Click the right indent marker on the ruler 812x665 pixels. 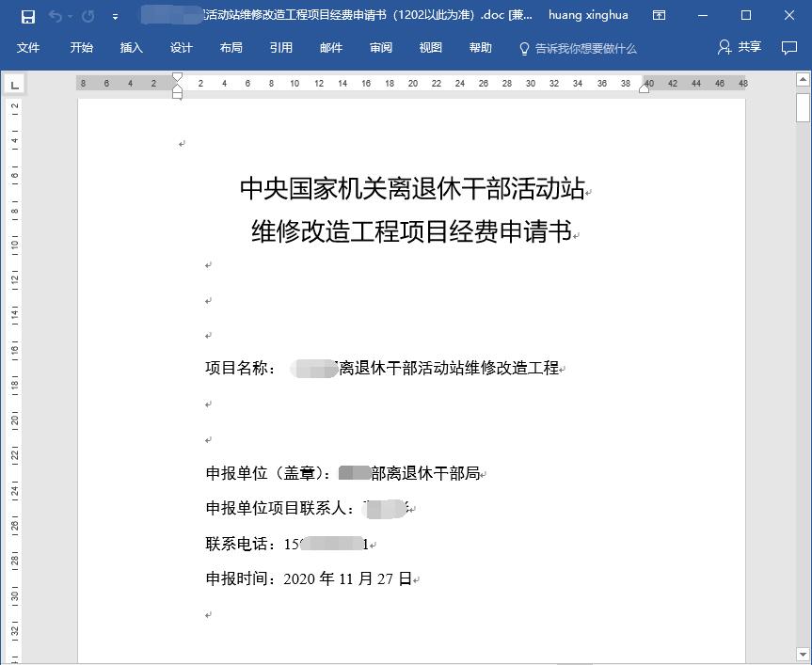coord(645,87)
